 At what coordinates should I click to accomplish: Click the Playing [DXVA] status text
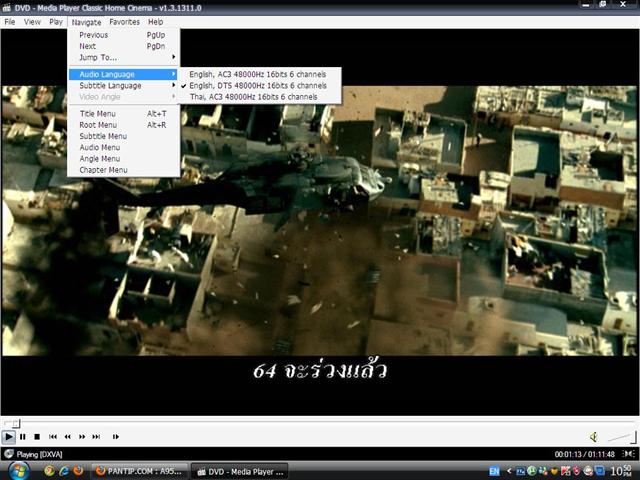click(x=40, y=454)
